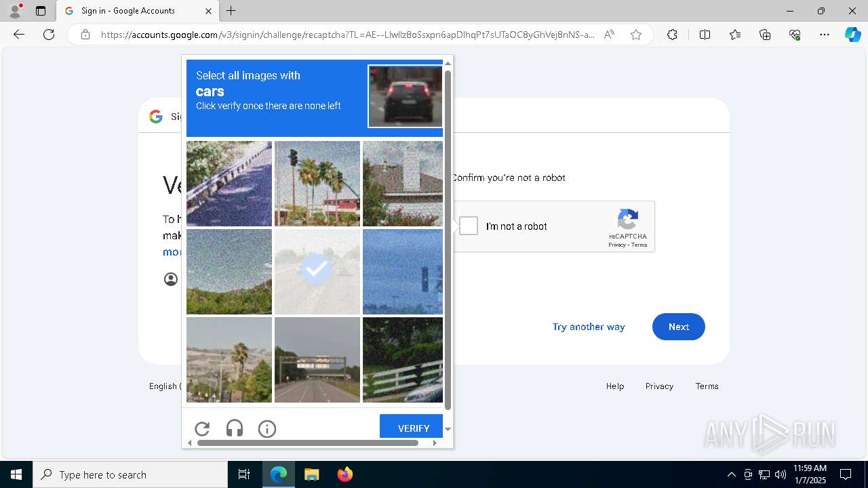Screen dimensions: 868x488
Task: Toggle split screen view
Action: tap(705, 35)
